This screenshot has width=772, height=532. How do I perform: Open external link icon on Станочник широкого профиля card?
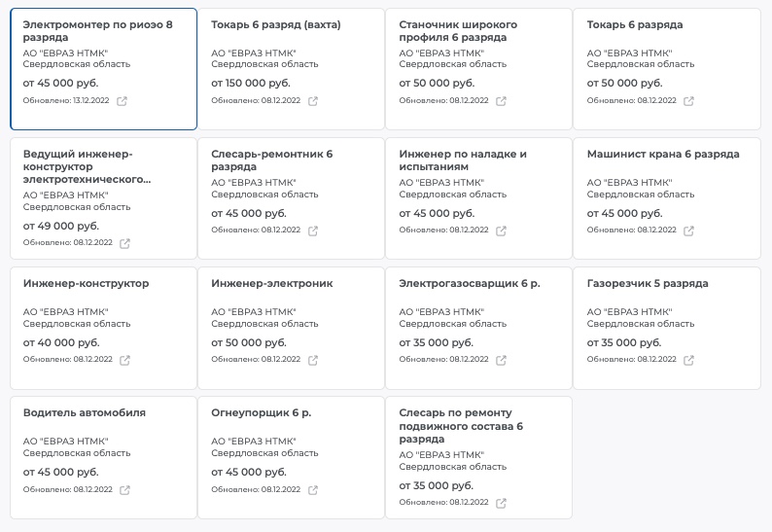pyautogui.click(x=501, y=101)
